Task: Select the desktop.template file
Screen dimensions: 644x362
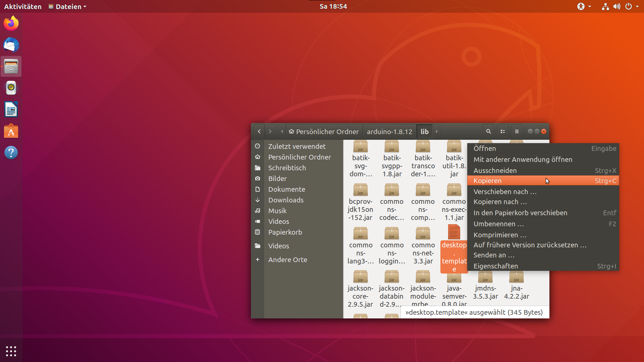Action: click(x=454, y=249)
